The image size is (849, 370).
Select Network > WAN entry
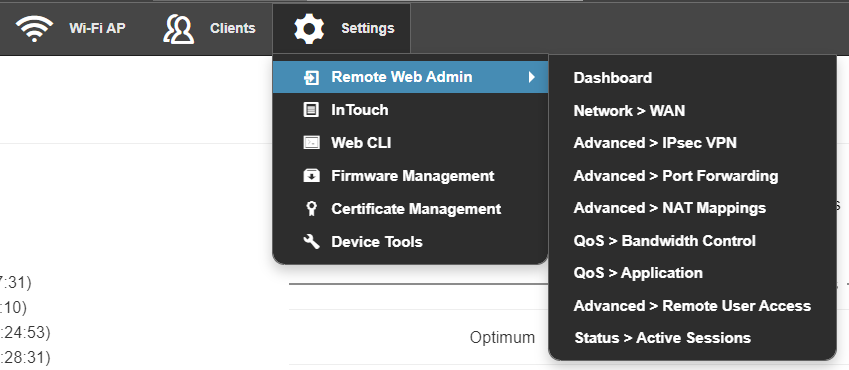[629, 111]
